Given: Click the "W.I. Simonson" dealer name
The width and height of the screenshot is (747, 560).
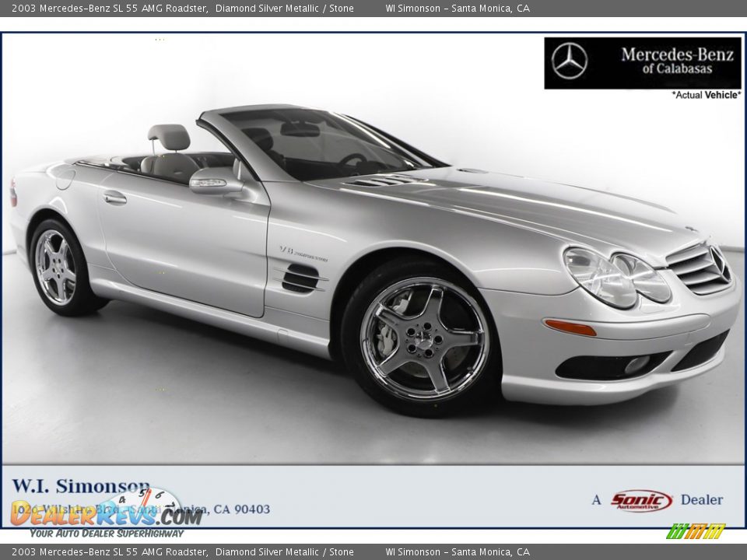Looking at the screenshot, I should pyautogui.click(x=80, y=485).
